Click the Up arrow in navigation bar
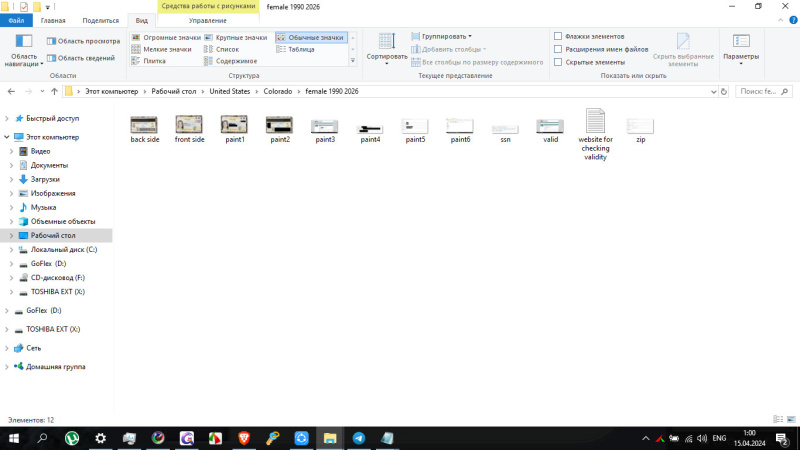This screenshot has width=800, height=450. pos(53,91)
